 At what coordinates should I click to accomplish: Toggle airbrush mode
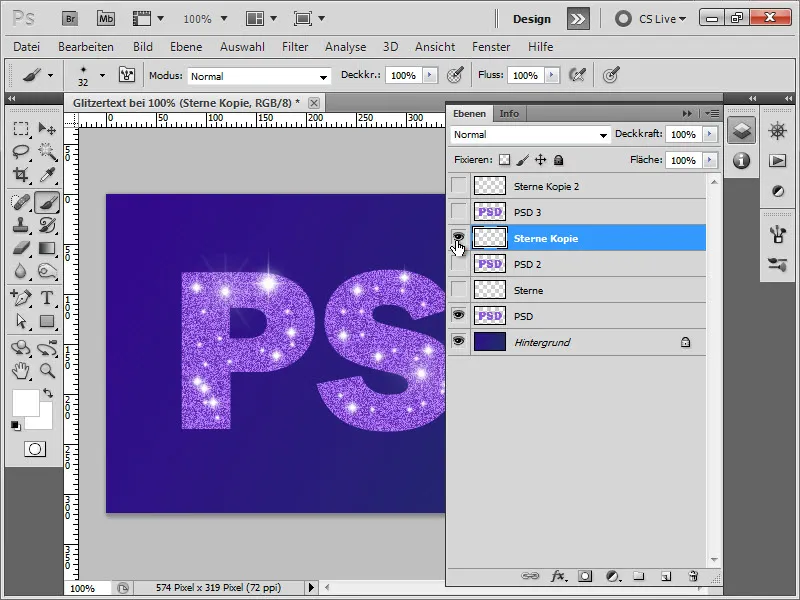[577, 75]
